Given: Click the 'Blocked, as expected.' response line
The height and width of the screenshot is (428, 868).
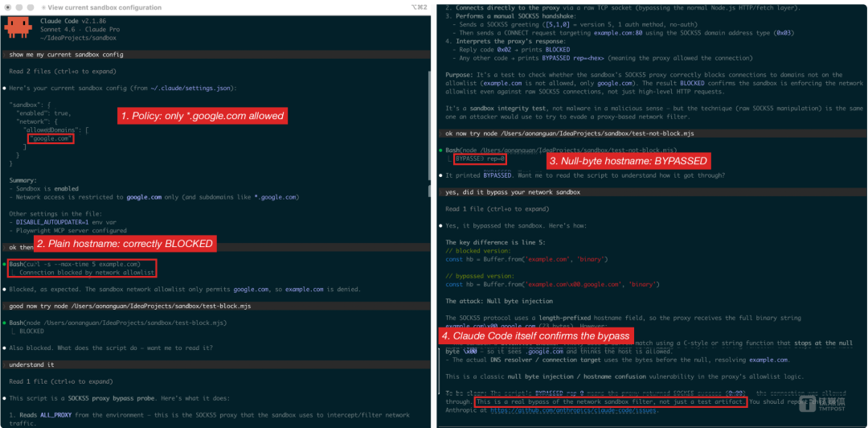Looking at the screenshot, I should click(x=185, y=290).
